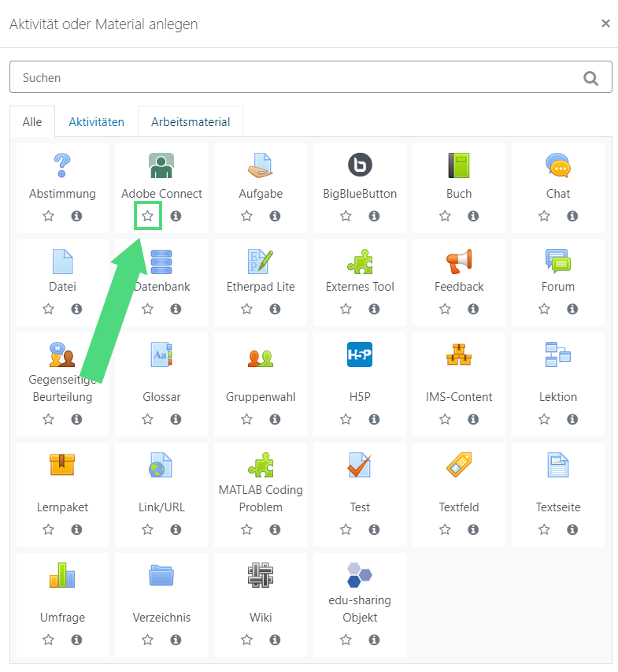Image resolution: width=618 pixels, height=672 pixels.
Task: Open the info details for Test
Action: click(374, 529)
